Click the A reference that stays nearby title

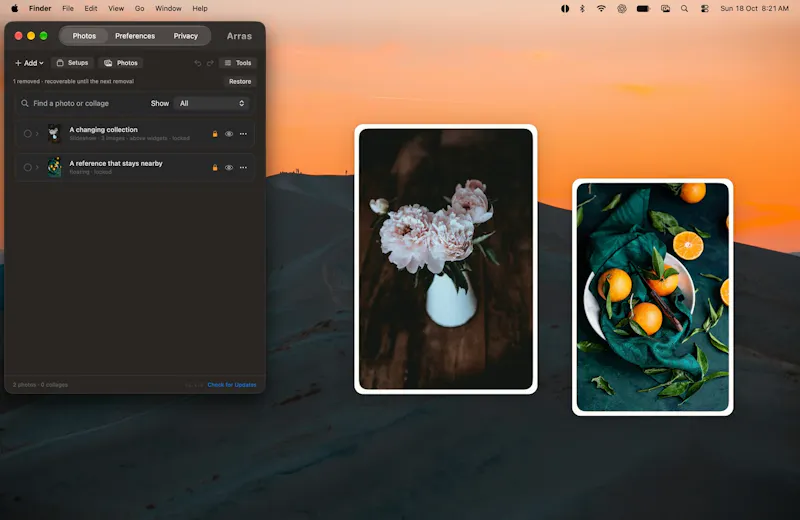tap(116, 163)
